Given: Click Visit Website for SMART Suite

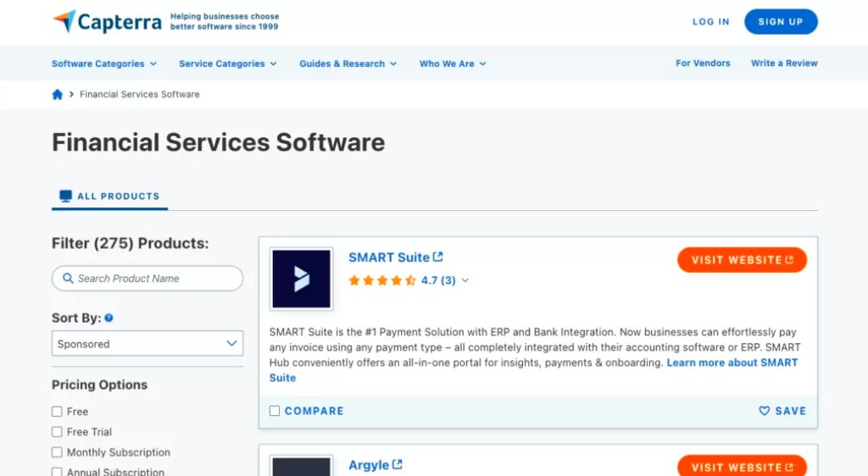Looking at the screenshot, I should 742,260.
